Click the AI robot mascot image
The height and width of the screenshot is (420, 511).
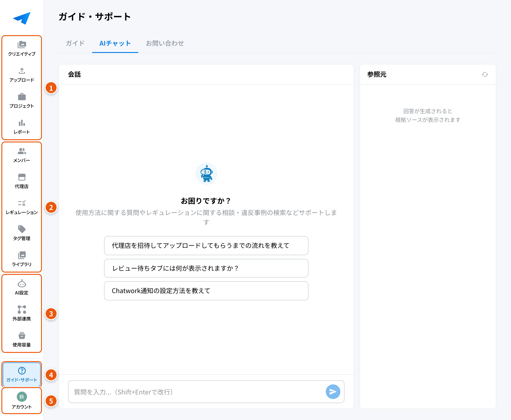(x=206, y=174)
